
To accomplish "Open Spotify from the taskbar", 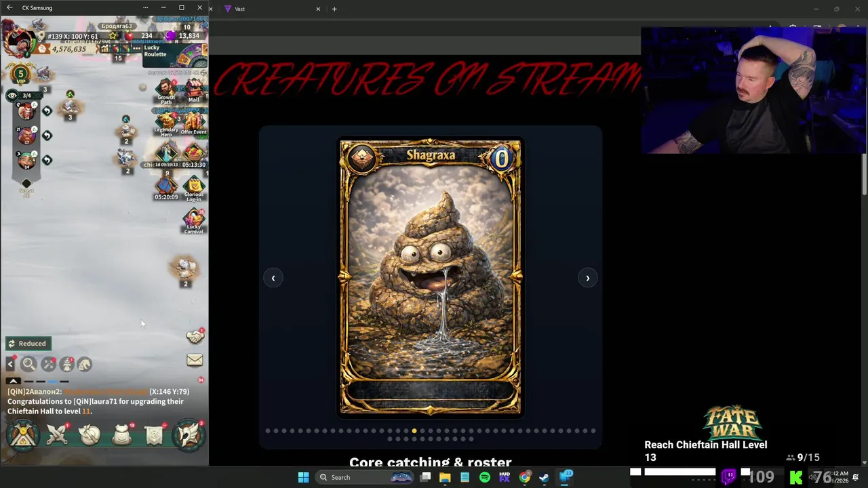I will [x=485, y=477].
